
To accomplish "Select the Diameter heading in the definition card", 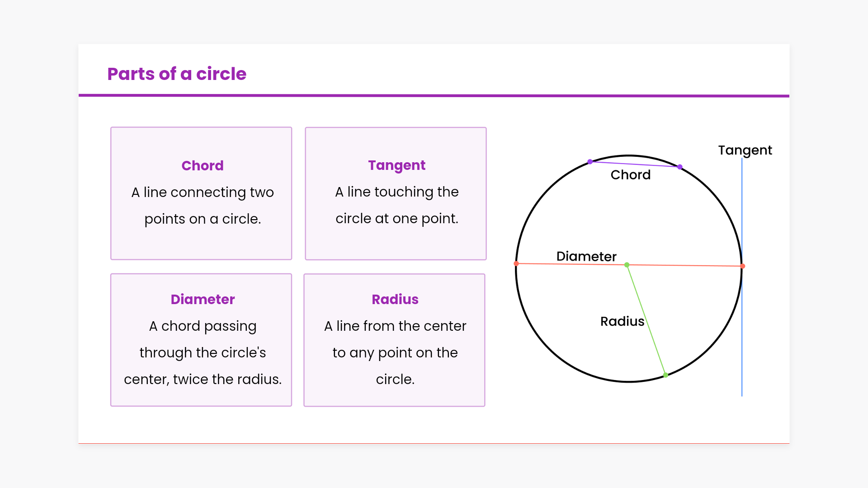I will 203,300.
